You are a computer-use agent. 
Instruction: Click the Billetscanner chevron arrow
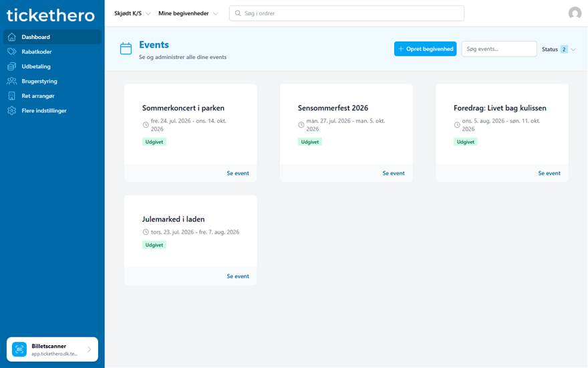pyautogui.click(x=89, y=349)
